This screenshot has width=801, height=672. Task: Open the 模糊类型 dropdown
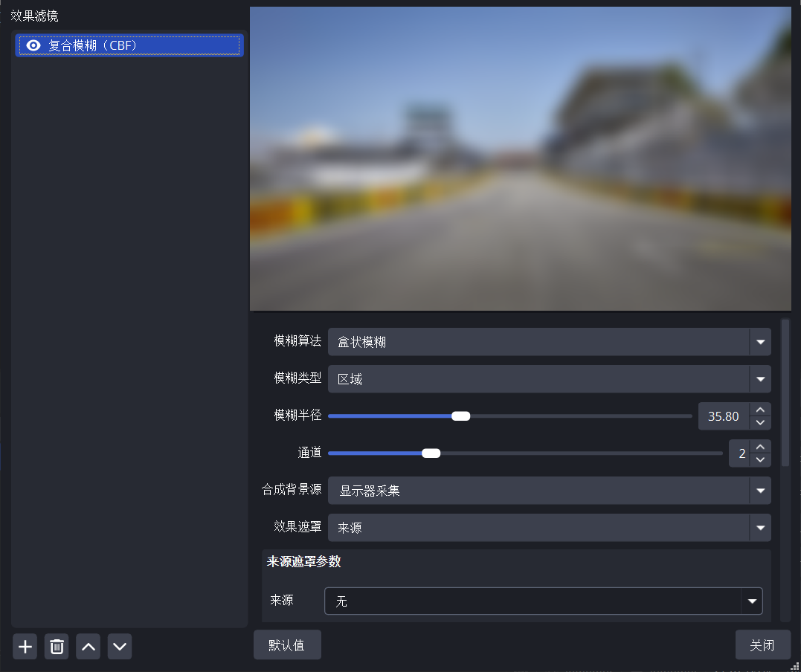pos(760,378)
